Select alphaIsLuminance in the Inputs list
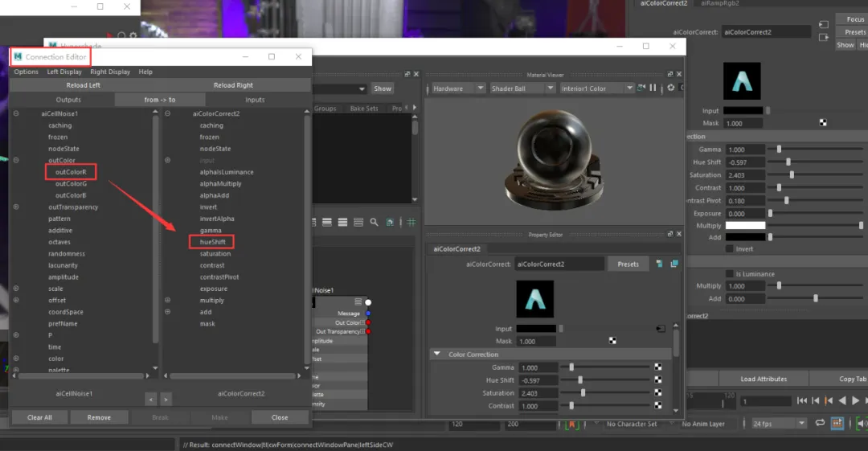 (227, 172)
